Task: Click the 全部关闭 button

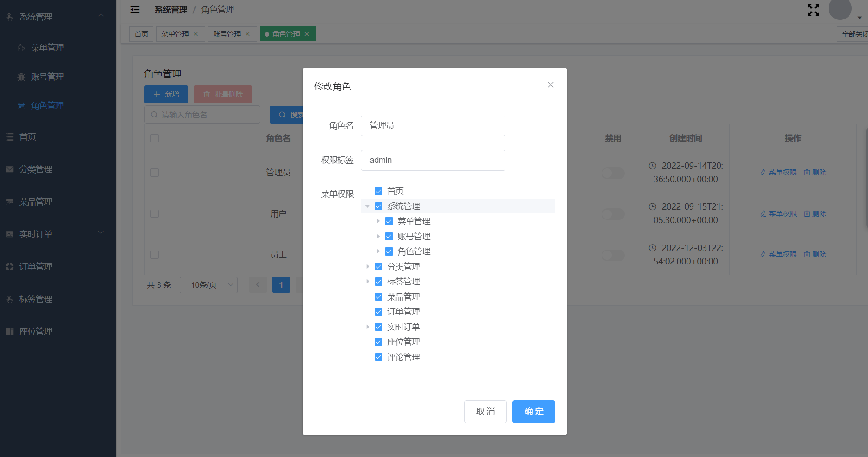Action: [853, 34]
